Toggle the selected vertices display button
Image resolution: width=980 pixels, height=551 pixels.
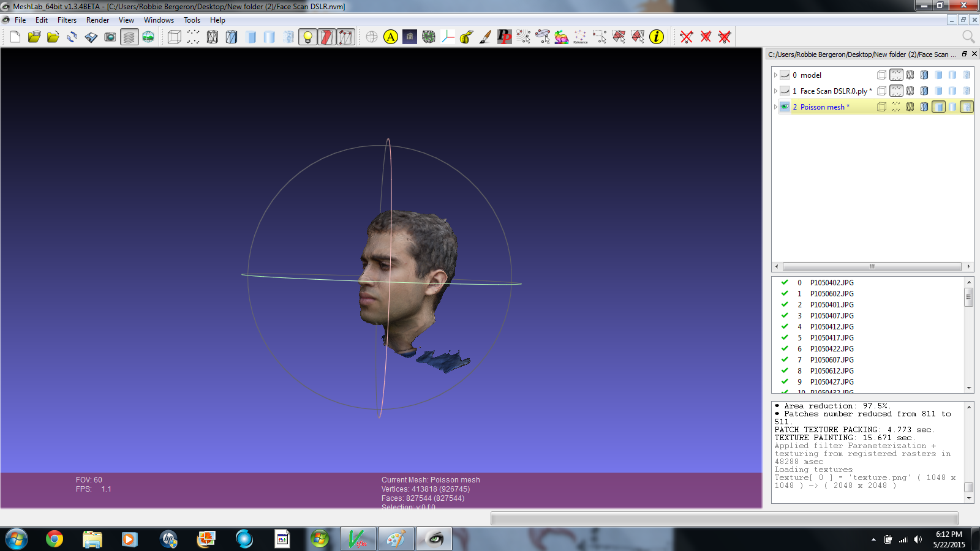coord(345,37)
